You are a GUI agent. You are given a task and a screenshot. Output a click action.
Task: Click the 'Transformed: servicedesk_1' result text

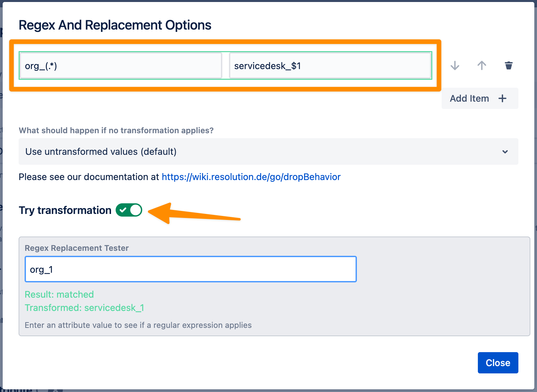coord(84,308)
